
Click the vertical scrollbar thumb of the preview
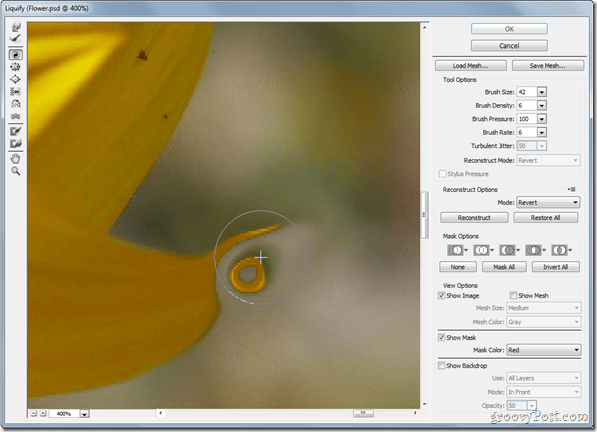tap(424, 215)
